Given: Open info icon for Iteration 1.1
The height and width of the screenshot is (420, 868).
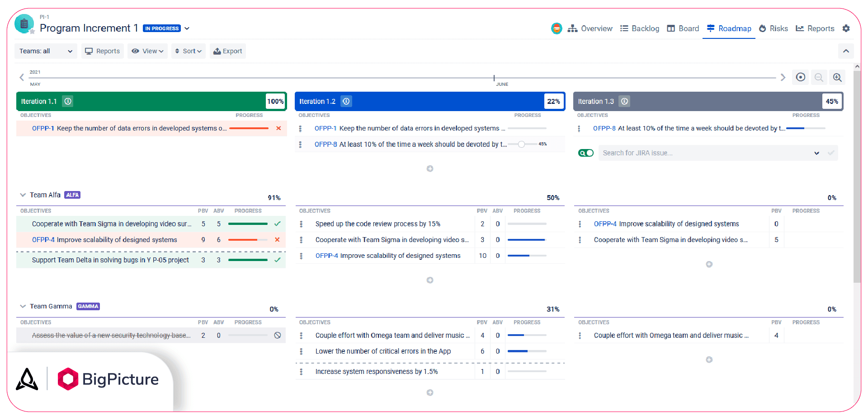Looking at the screenshot, I should coord(68,101).
